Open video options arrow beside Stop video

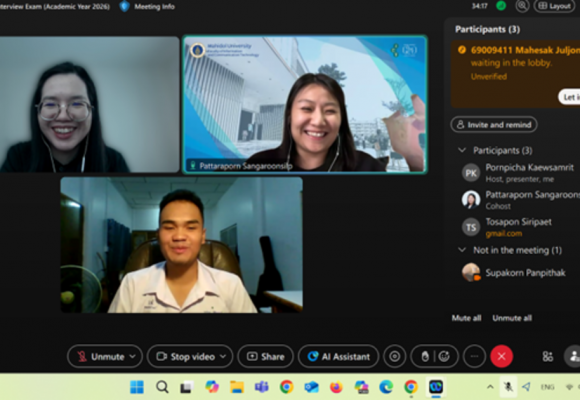point(223,356)
